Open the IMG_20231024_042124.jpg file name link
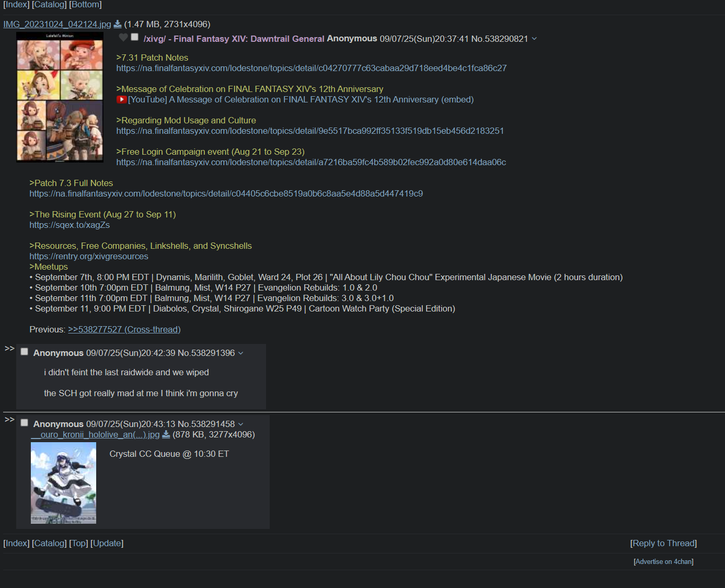This screenshot has width=725, height=588. pyautogui.click(x=57, y=25)
